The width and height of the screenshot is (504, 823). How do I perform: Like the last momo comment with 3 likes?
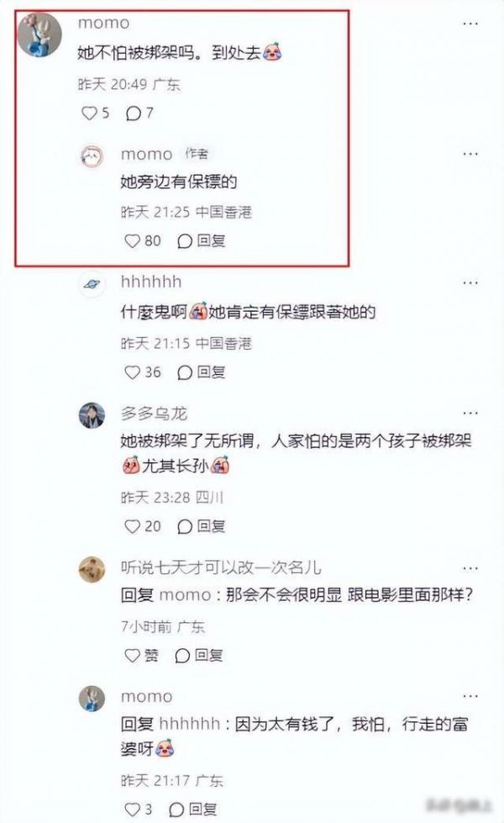pos(139,810)
